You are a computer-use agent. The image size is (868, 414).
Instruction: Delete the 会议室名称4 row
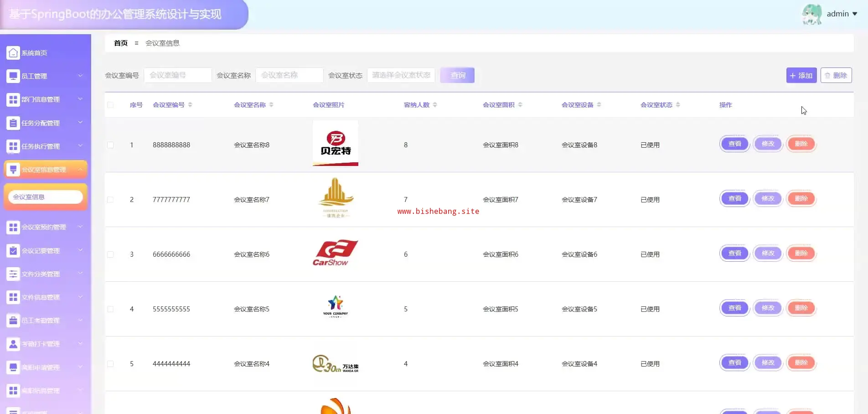click(x=801, y=363)
